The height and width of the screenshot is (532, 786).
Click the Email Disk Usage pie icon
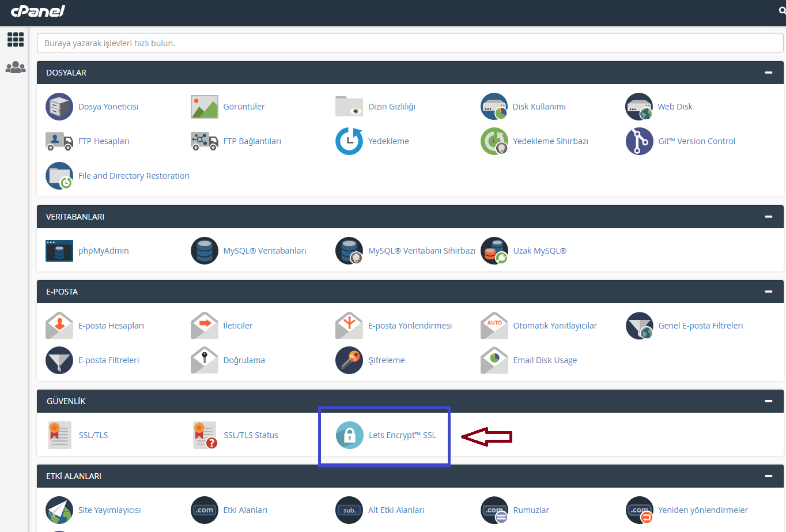(x=494, y=360)
